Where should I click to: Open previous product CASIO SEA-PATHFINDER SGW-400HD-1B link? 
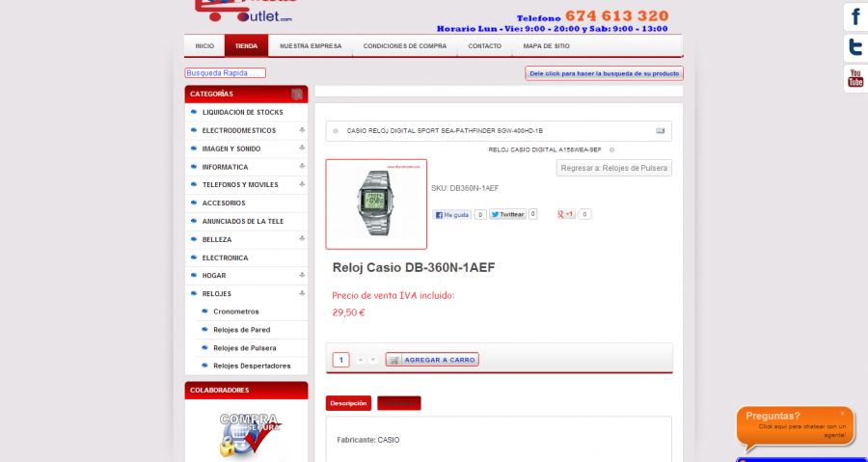[445, 131]
